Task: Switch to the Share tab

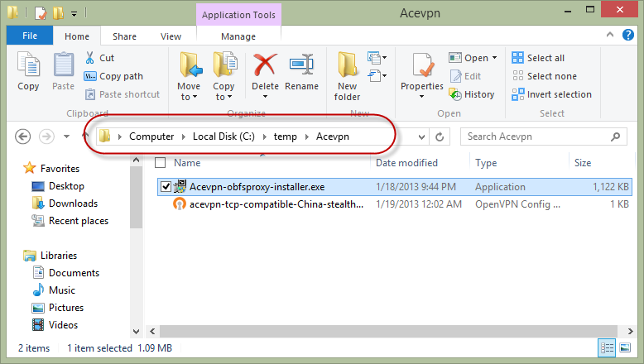Action: [x=124, y=36]
